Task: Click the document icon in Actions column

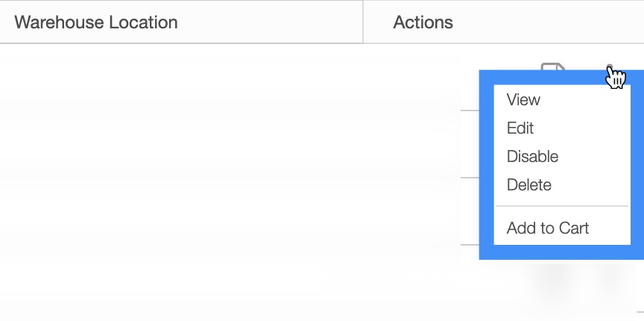Action: point(552,68)
